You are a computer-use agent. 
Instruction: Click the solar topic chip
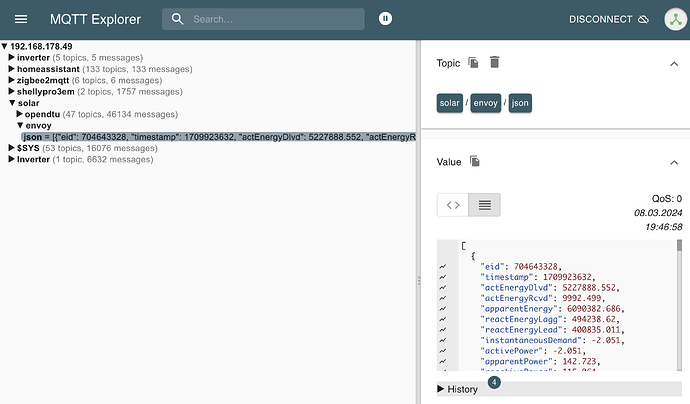(449, 103)
